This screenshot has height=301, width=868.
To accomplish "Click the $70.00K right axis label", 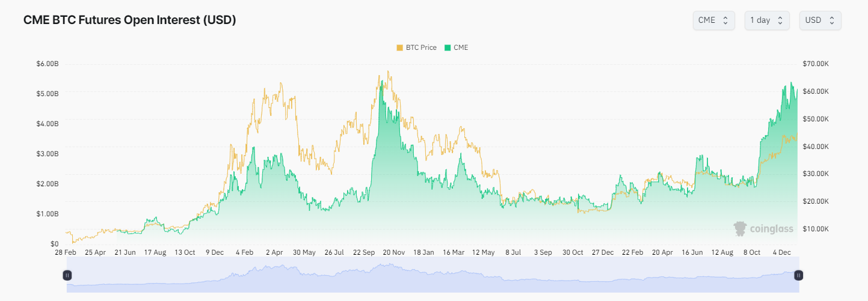I will click(816, 64).
